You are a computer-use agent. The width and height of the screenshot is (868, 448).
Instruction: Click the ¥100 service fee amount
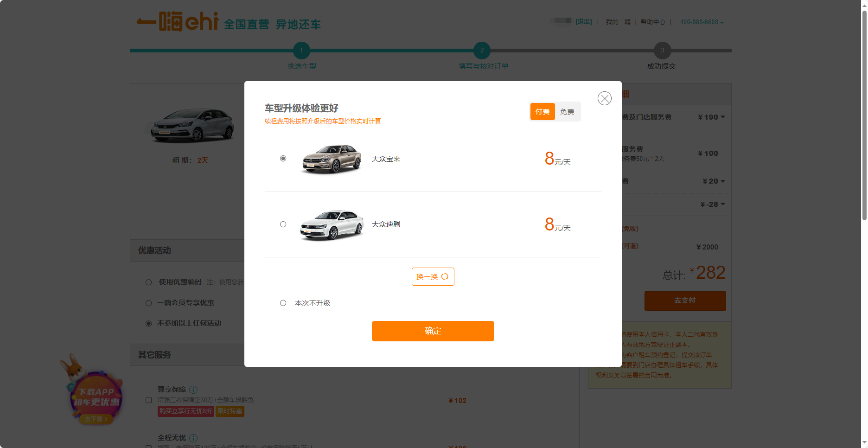pos(708,154)
